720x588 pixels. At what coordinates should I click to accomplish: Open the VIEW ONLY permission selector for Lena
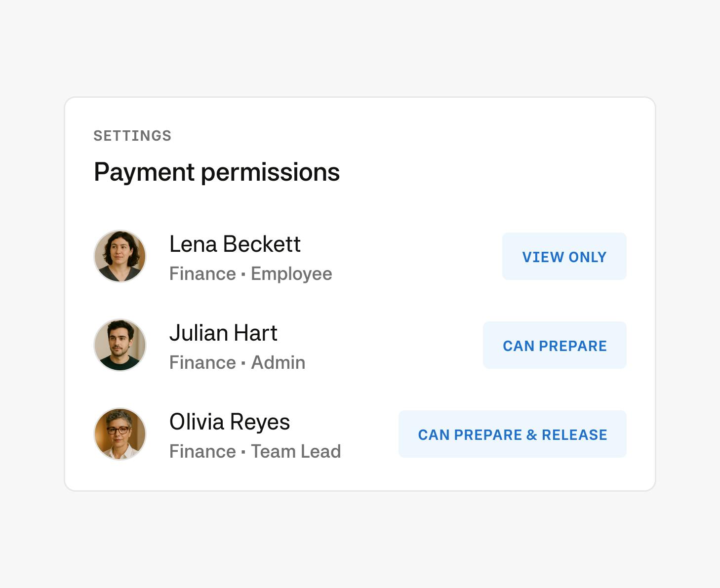click(564, 256)
